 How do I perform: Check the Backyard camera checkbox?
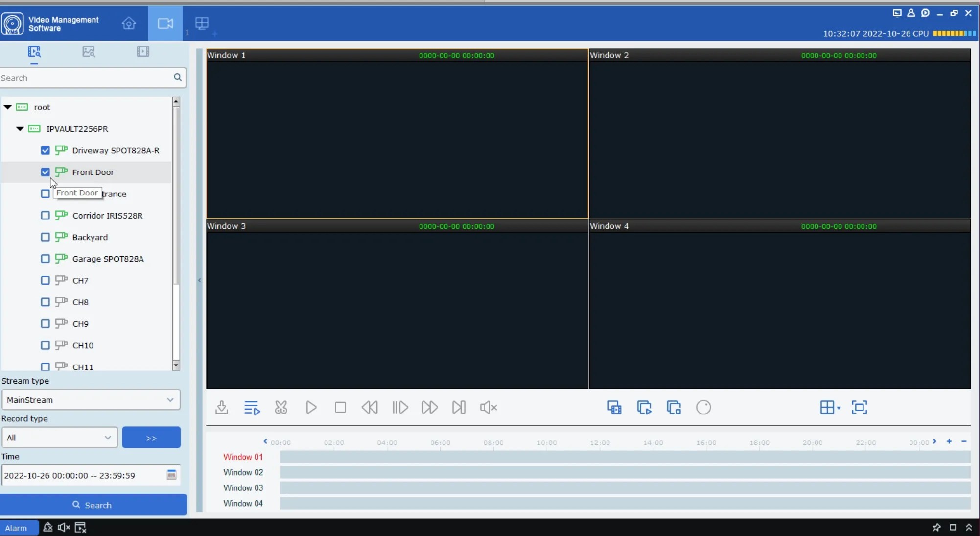tap(46, 237)
